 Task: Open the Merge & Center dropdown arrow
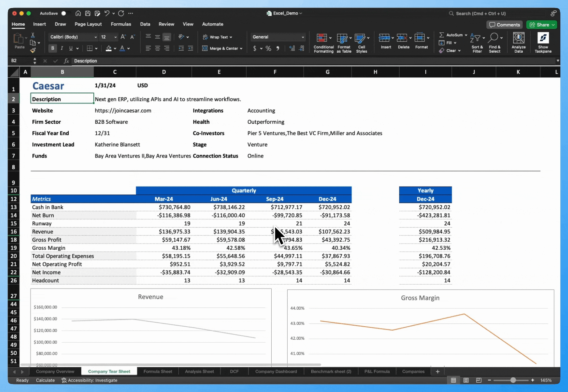tap(241, 49)
